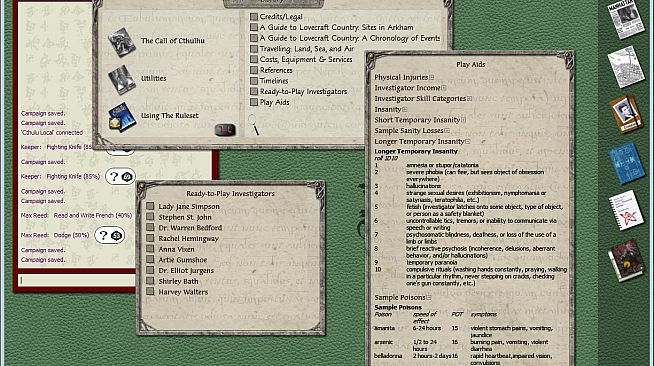Open Lady Jane Simpson's link box
The image size is (654, 366).
pyautogui.click(x=150, y=206)
